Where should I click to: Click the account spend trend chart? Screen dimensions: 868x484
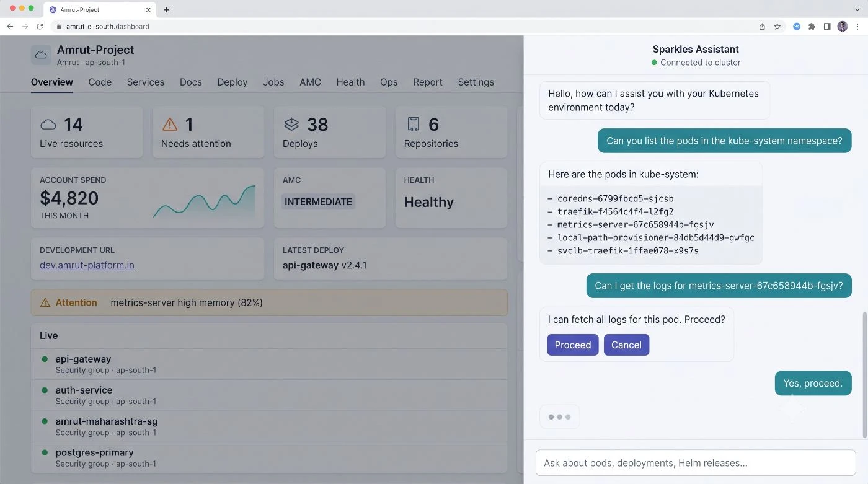[x=204, y=201]
